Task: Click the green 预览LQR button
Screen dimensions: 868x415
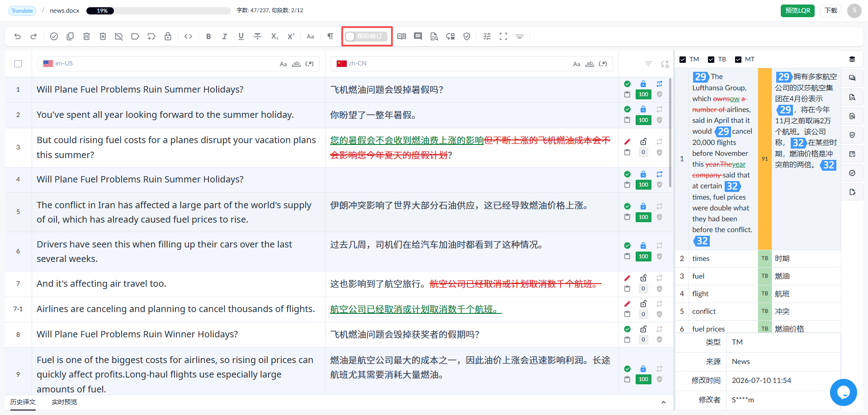Action: [x=797, y=10]
